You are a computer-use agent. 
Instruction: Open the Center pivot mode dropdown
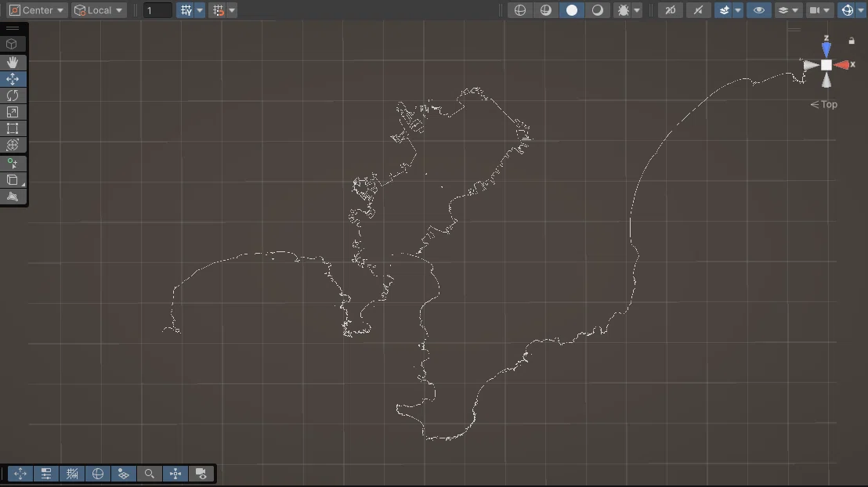37,10
